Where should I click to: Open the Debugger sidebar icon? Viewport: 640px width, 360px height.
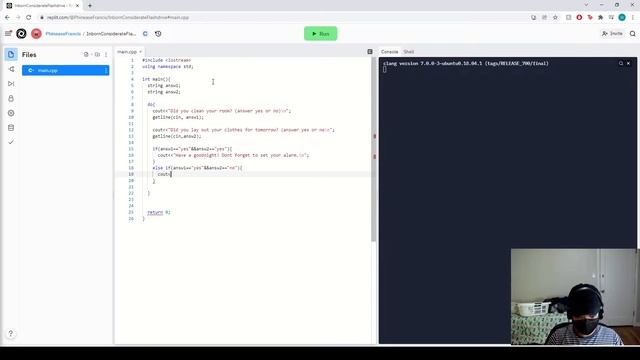coord(11,84)
